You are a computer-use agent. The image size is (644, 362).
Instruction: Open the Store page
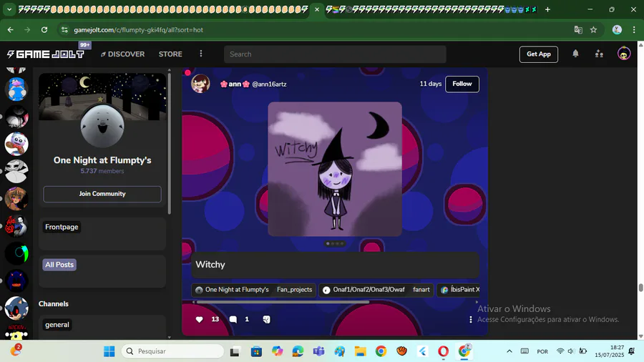[x=170, y=54]
